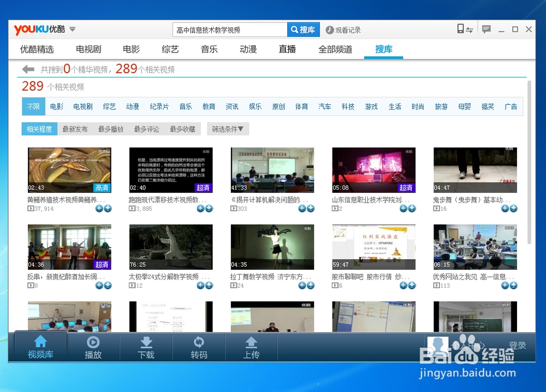Click the search input field

pyautogui.click(x=230, y=30)
